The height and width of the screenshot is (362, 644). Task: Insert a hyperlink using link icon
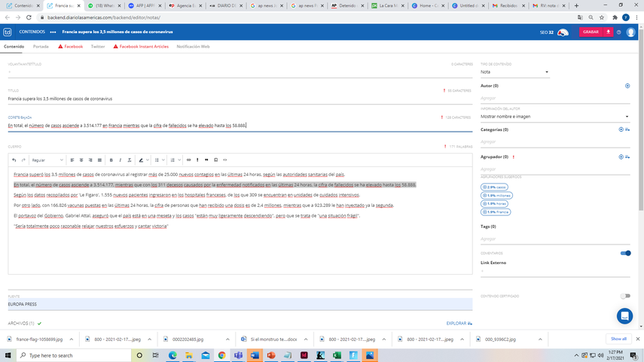(x=188, y=160)
